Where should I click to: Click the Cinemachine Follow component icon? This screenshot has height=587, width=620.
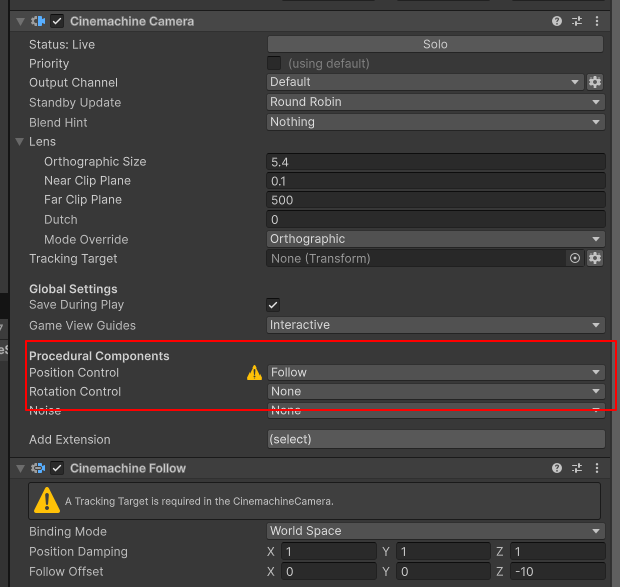(38, 468)
